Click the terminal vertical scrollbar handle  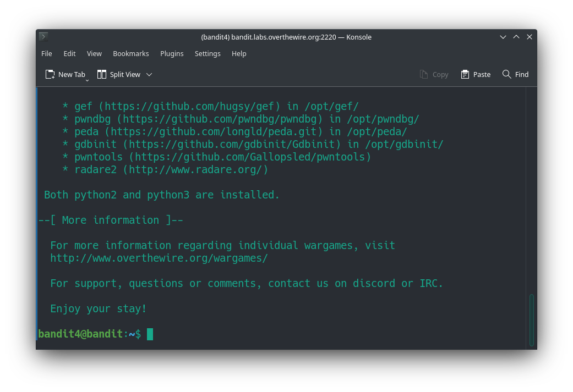(531, 320)
